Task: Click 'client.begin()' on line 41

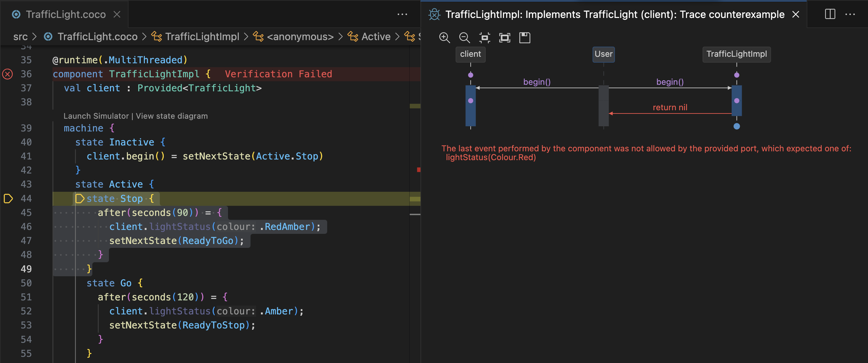Action: (126, 157)
